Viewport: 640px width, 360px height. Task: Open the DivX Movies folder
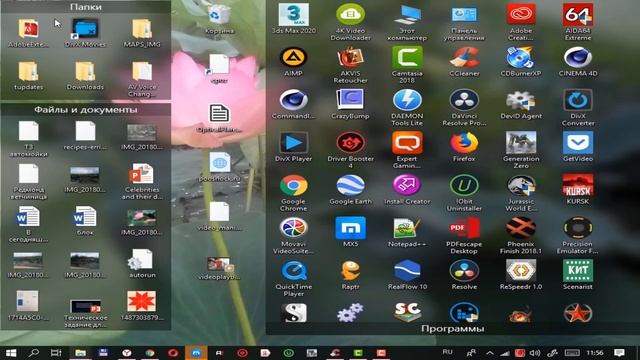85,29
